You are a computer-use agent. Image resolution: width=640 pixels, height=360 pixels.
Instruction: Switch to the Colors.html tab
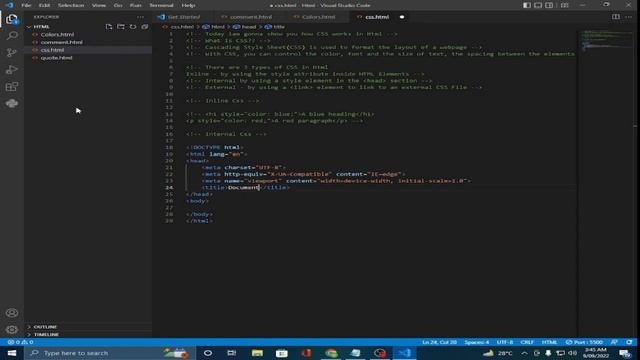pos(318,17)
